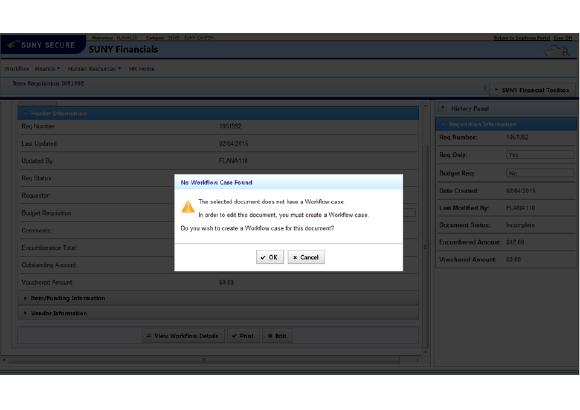This screenshot has height=410, width=580.
Task: Click the Sign Off link
Action: point(563,38)
